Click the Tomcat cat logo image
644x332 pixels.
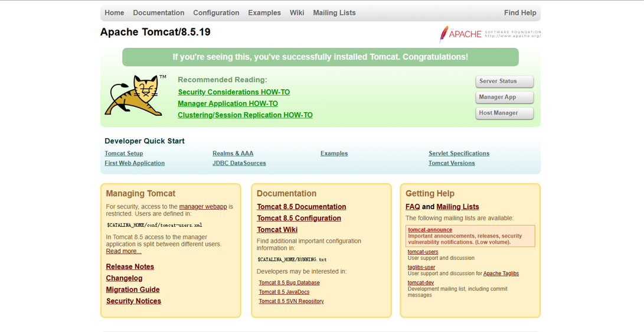point(135,95)
